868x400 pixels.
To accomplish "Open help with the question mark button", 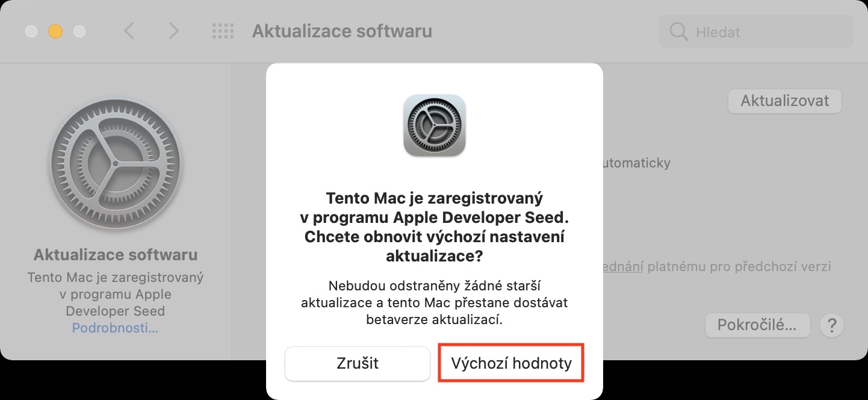I will (832, 326).
